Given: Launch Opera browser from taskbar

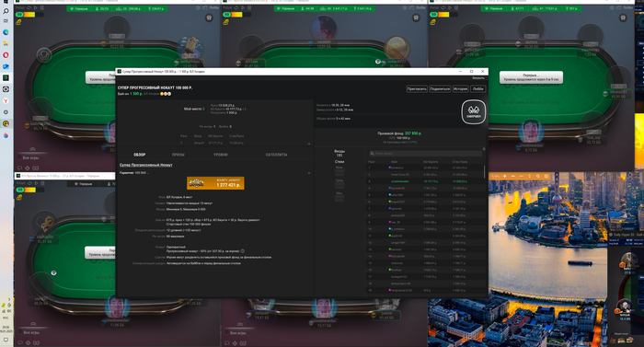Looking at the screenshot, I should pos(6,55).
